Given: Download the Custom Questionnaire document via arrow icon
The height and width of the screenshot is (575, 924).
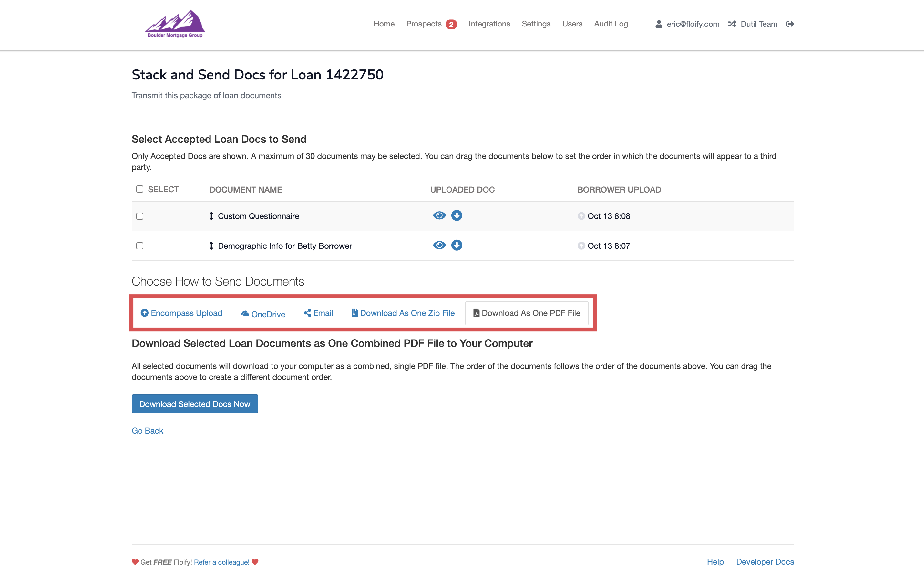Looking at the screenshot, I should (x=457, y=216).
